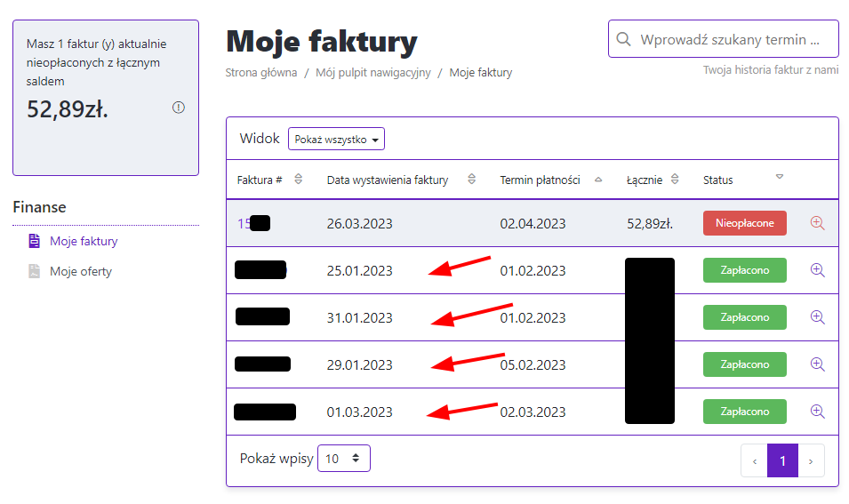
Task: Open the zoom icon for the 31.01.2023 invoice
Action: 818,316
